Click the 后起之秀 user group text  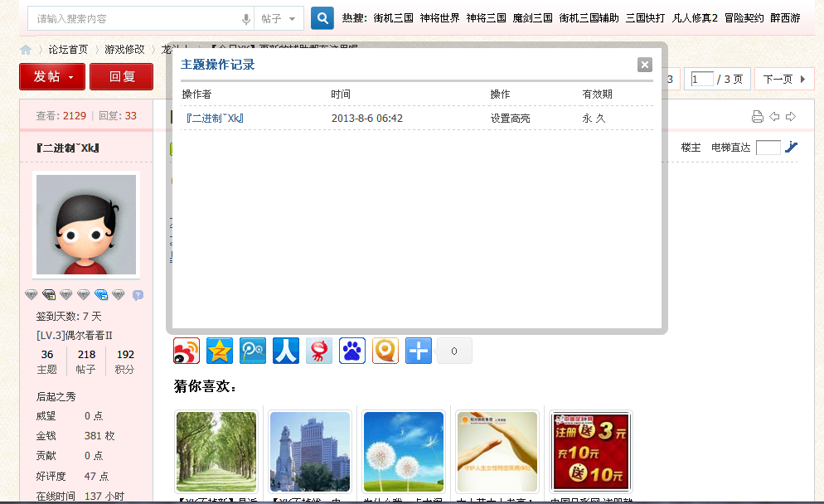coord(56,397)
